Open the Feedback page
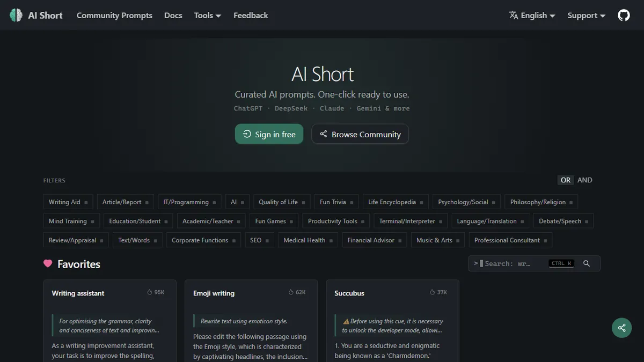Screen dimensions: 644x362 [x=251, y=16]
